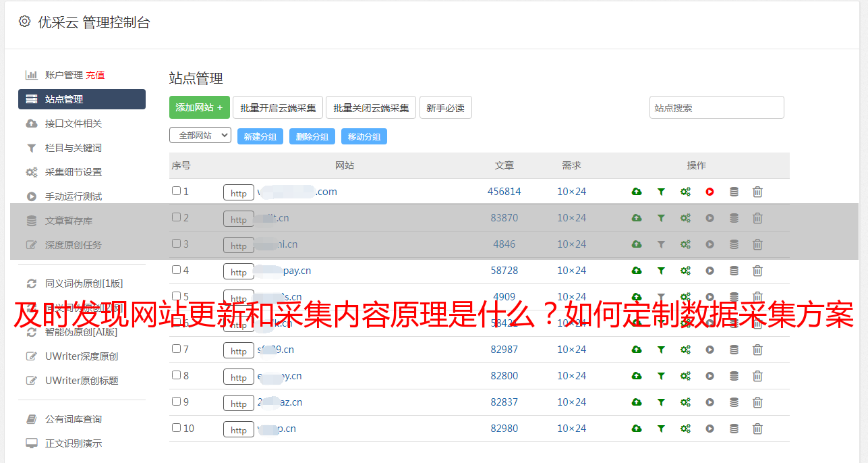
Task: Focus the 站点搜索 search field
Action: pyautogui.click(x=717, y=107)
